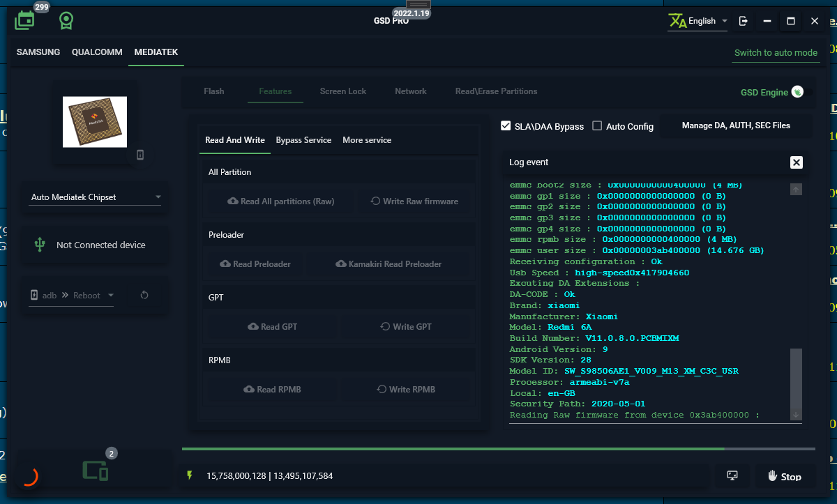Click the Log event header label
The height and width of the screenshot is (504, 837).
point(529,162)
